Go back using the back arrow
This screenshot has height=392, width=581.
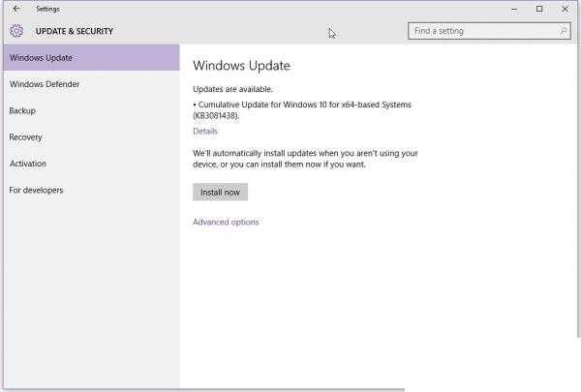[16, 9]
